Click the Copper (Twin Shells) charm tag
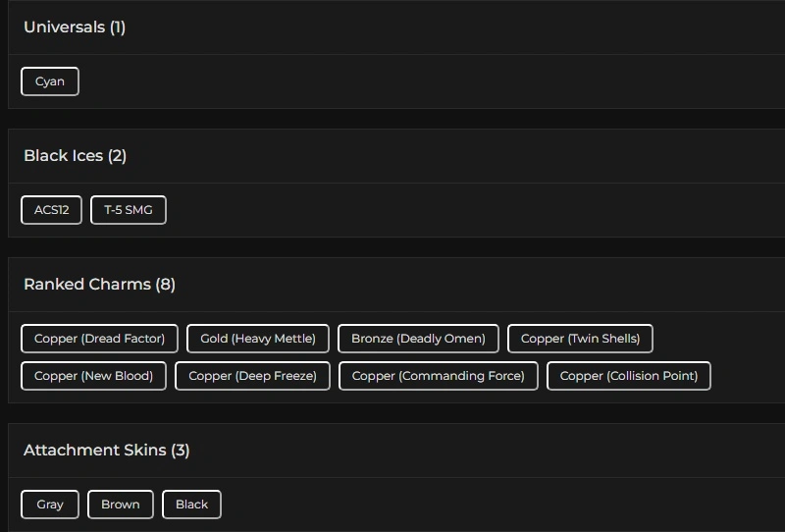Viewport: 785px width, 532px height. click(580, 339)
